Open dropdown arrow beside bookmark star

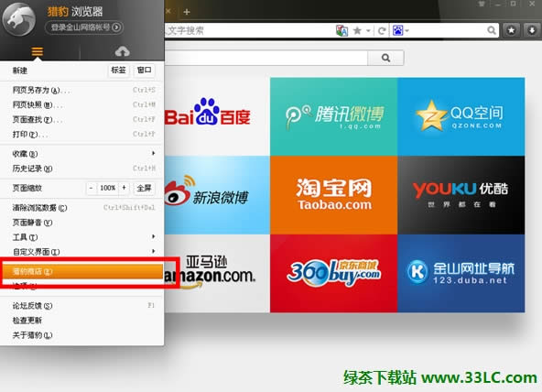[368, 31]
